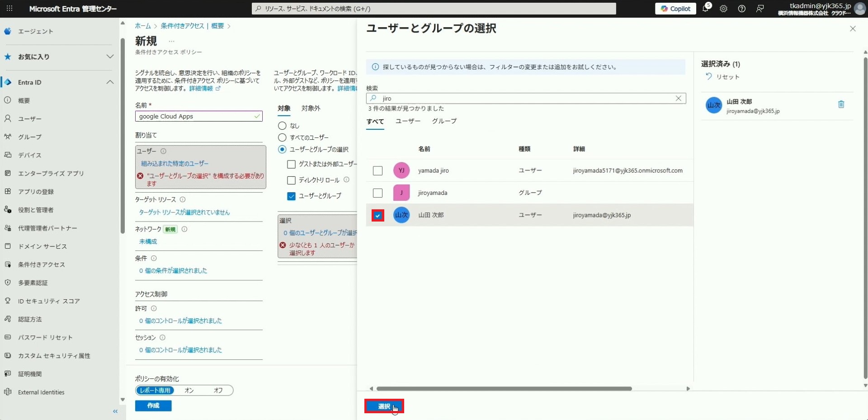Viewport: 868px width, 420px height.
Task: Click the policy name input field
Action: coord(195,117)
